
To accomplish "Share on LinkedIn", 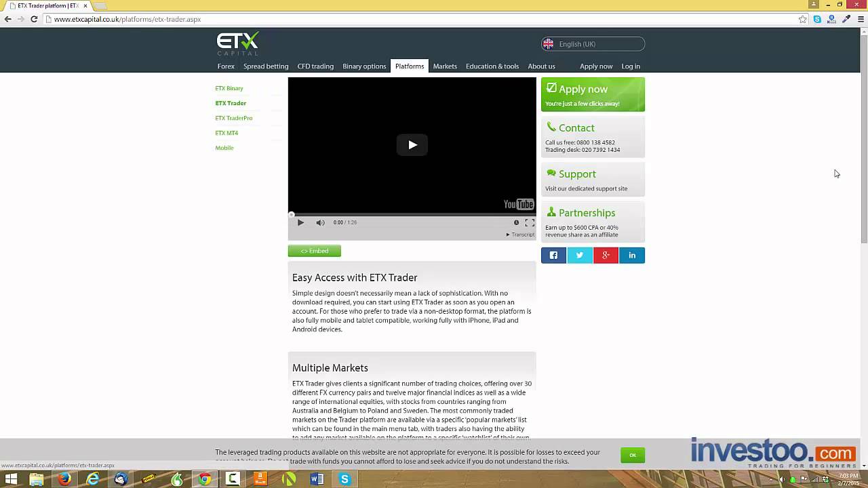I will click(632, 255).
